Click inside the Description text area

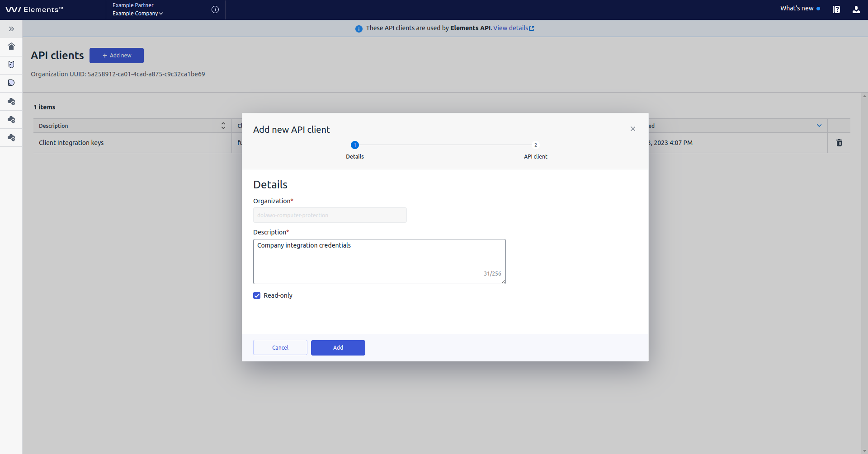point(379,261)
